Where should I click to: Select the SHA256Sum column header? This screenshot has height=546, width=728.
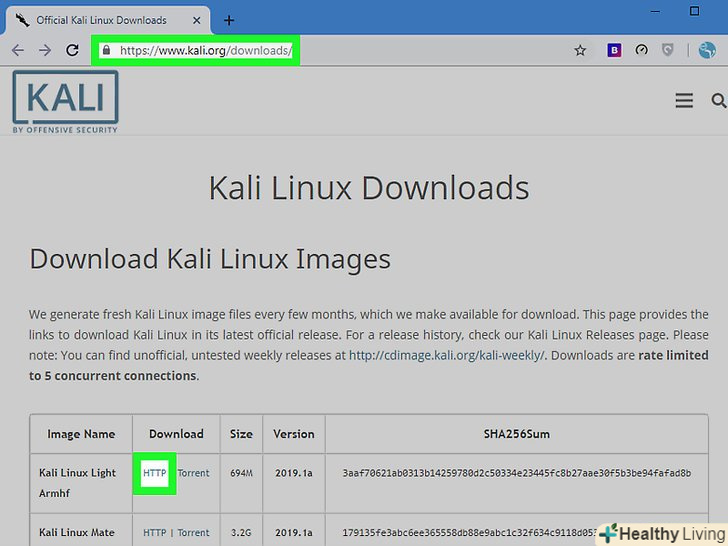pyautogui.click(x=517, y=434)
